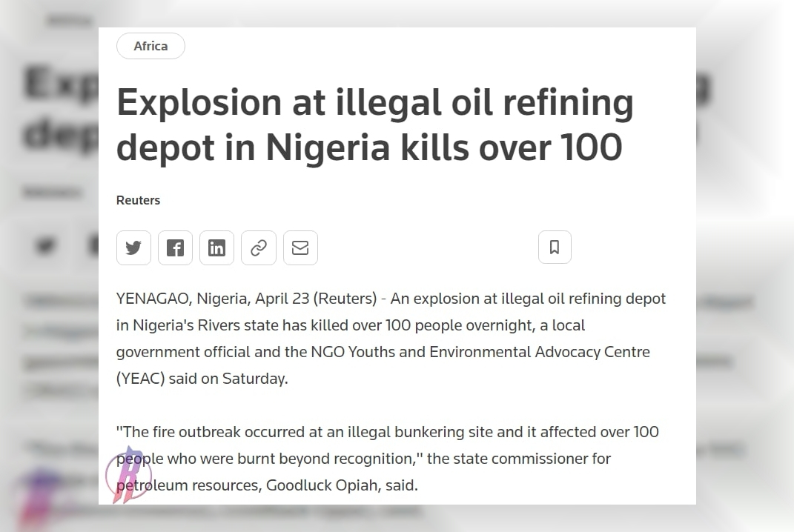Share the article on Facebook
Image resolution: width=794 pixels, height=532 pixels.
[x=175, y=248]
